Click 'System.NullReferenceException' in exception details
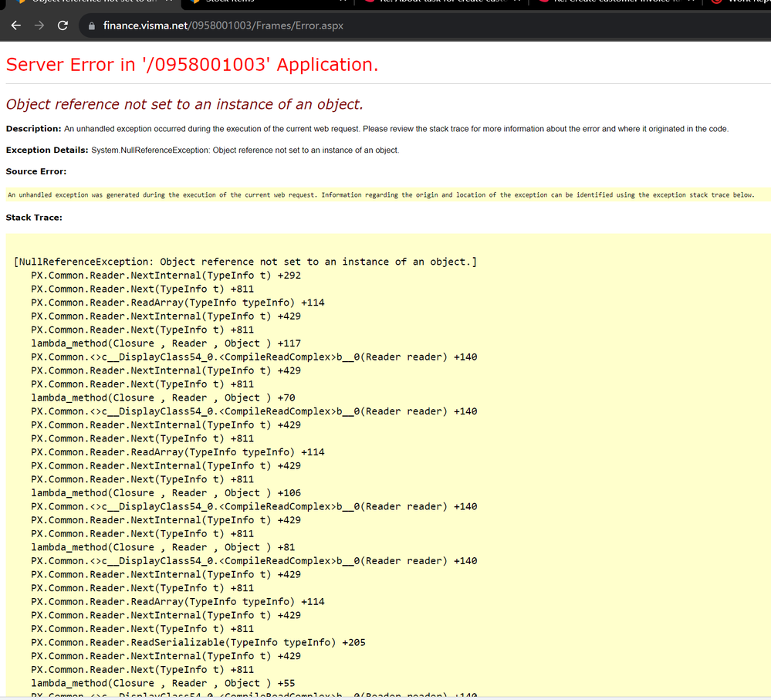 [x=150, y=150]
